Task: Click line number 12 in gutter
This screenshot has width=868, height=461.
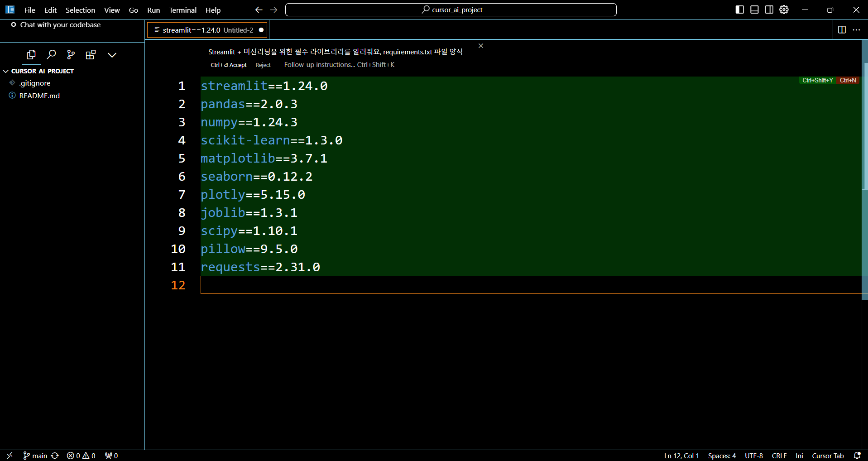Action: [x=178, y=285]
